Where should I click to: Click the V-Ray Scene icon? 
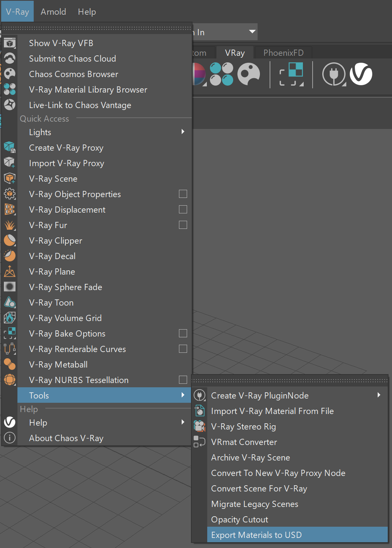[10, 179]
